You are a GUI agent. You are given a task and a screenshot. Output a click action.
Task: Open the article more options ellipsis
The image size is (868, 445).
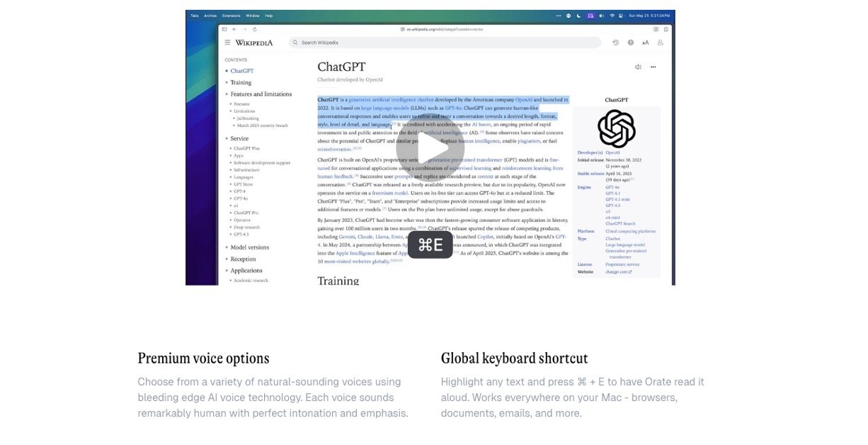point(653,67)
